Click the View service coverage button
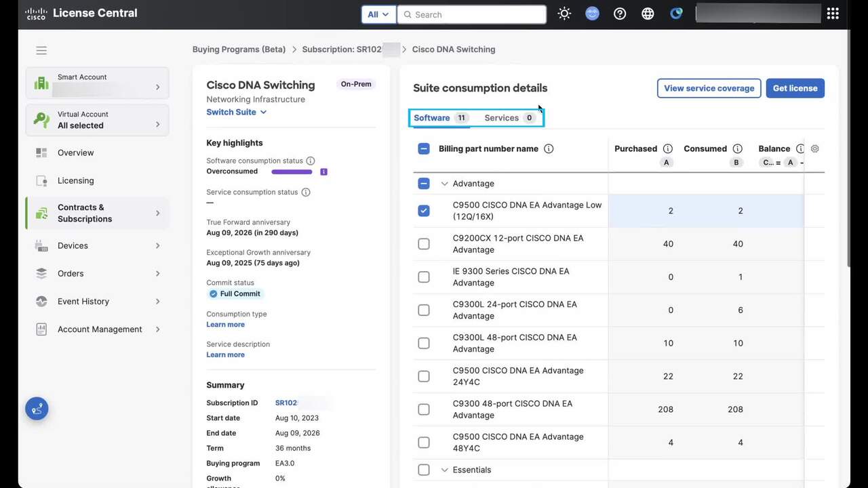868x488 pixels. point(709,88)
